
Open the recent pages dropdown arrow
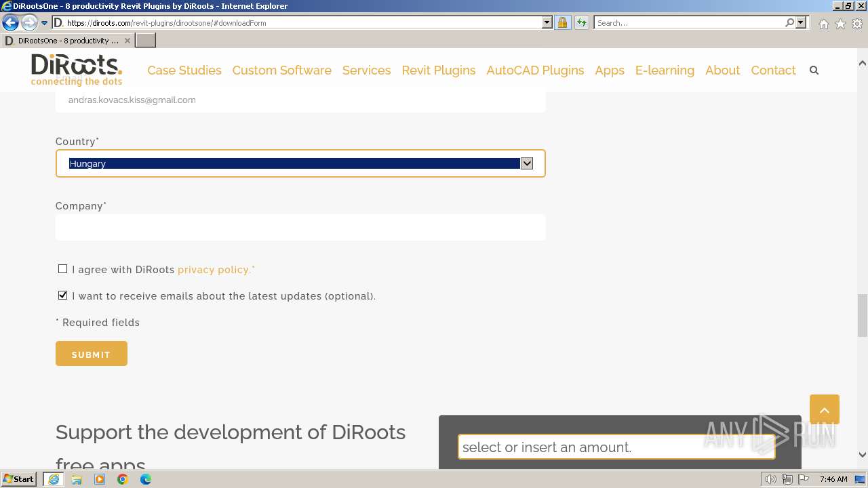tap(44, 23)
